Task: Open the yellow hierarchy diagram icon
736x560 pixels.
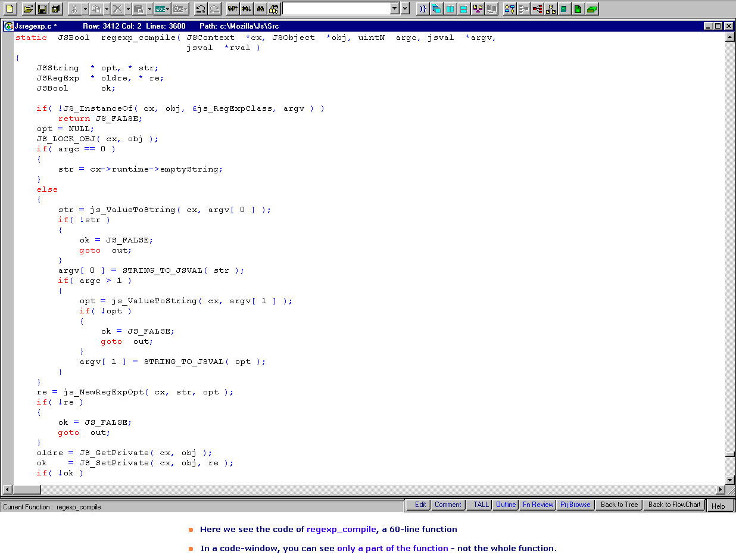Action: tap(551, 9)
